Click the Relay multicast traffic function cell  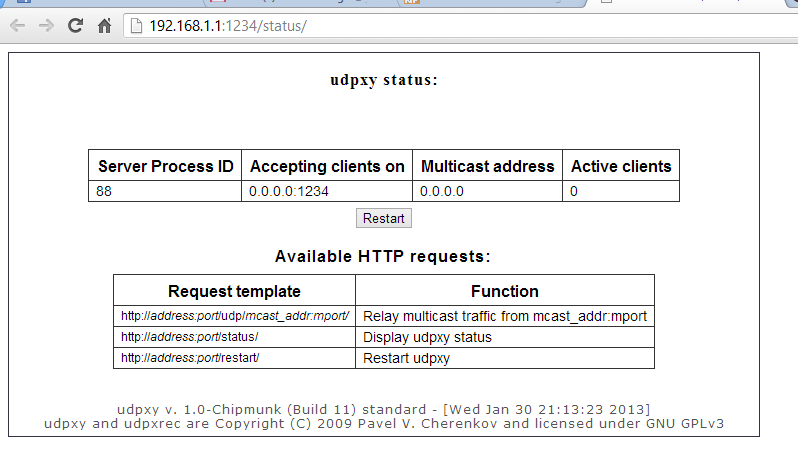pos(504,316)
